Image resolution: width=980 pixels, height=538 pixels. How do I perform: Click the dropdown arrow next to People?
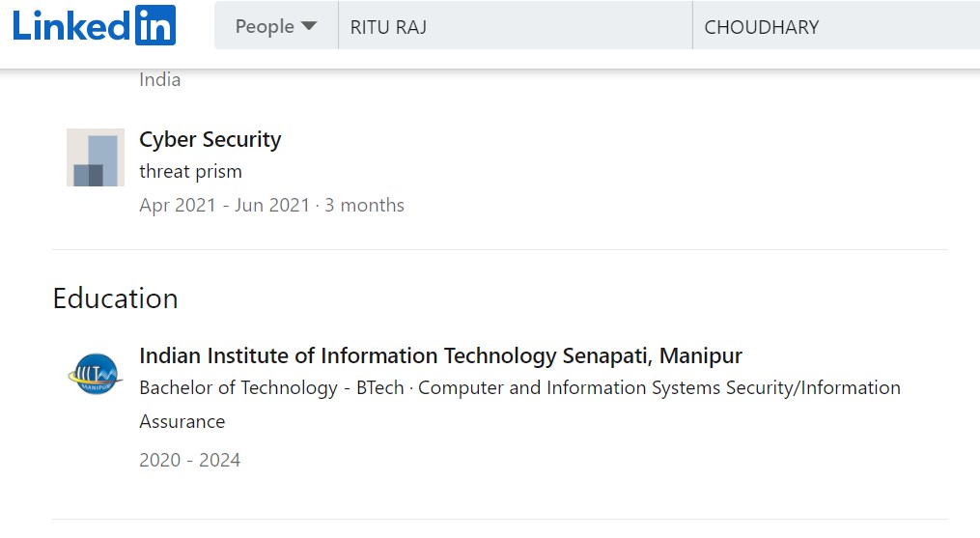(309, 27)
